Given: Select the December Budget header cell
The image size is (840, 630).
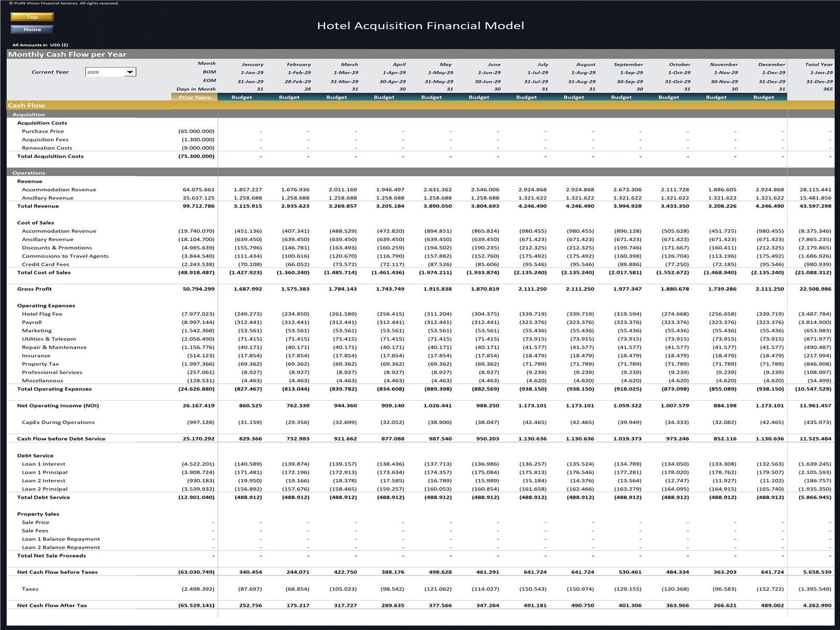Looking at the screenshot, I should [x=764, y=97].
